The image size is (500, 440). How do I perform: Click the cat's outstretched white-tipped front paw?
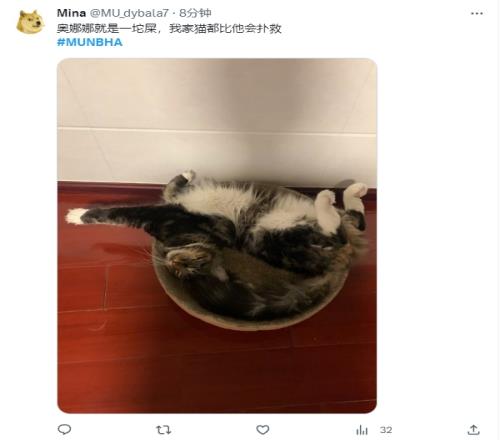click(x=76, y=216)
